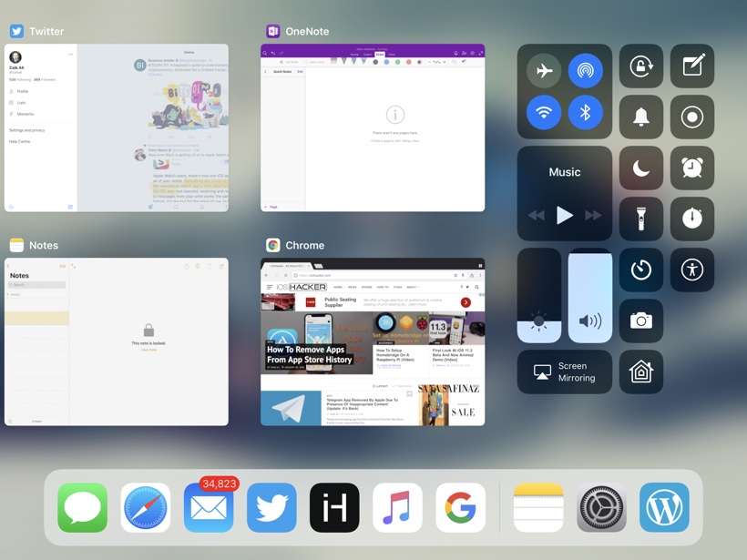
Task: Pick the red ink color in OneNote
Action: point(409,62)
